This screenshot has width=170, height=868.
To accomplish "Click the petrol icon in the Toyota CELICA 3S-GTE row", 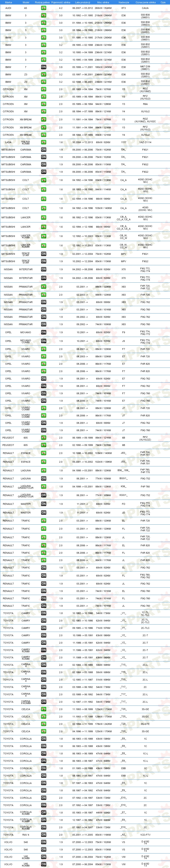I will [x=43, y=724].
